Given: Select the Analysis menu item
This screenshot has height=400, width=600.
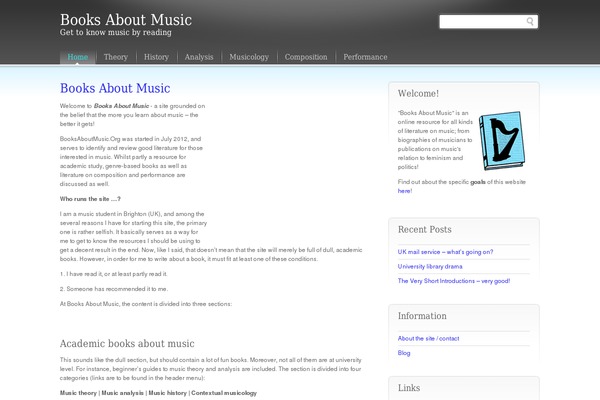Looking at the screenshot, I should [199, 57].
